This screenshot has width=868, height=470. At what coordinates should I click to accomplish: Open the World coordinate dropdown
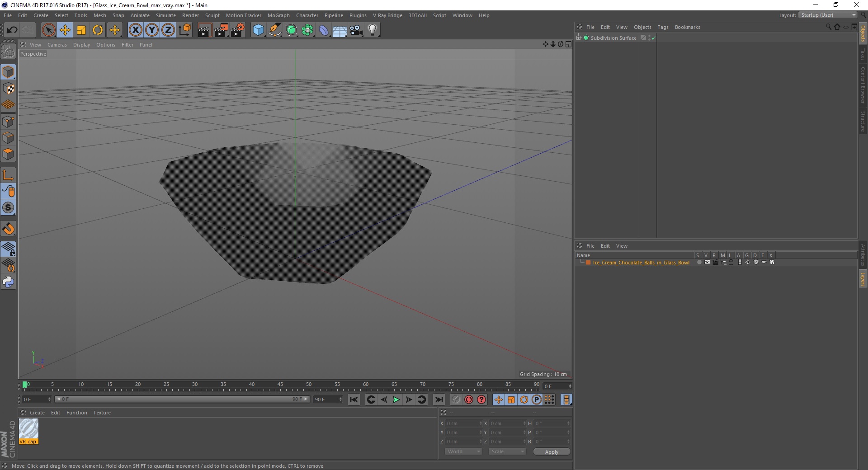pyautogui.click(x=463, y=451)
